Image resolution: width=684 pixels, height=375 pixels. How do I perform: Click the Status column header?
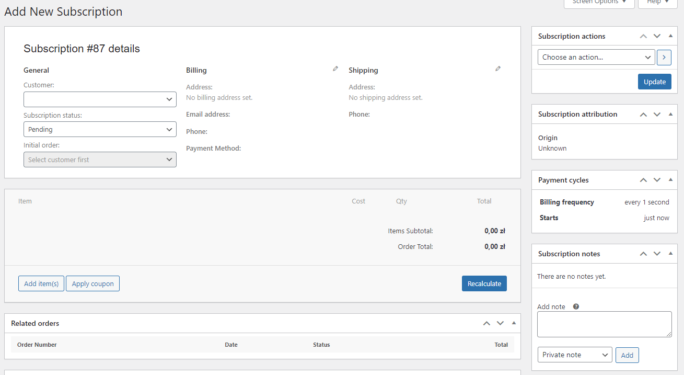tap(321, 344)
